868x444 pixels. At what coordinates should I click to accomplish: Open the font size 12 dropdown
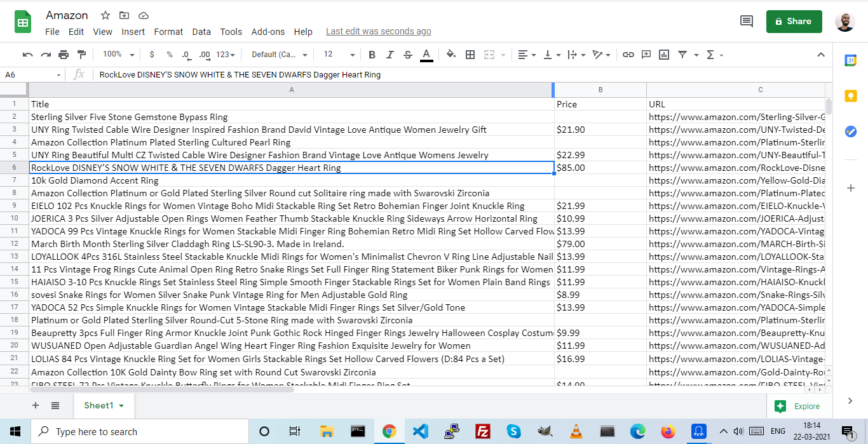coord(339,55)
